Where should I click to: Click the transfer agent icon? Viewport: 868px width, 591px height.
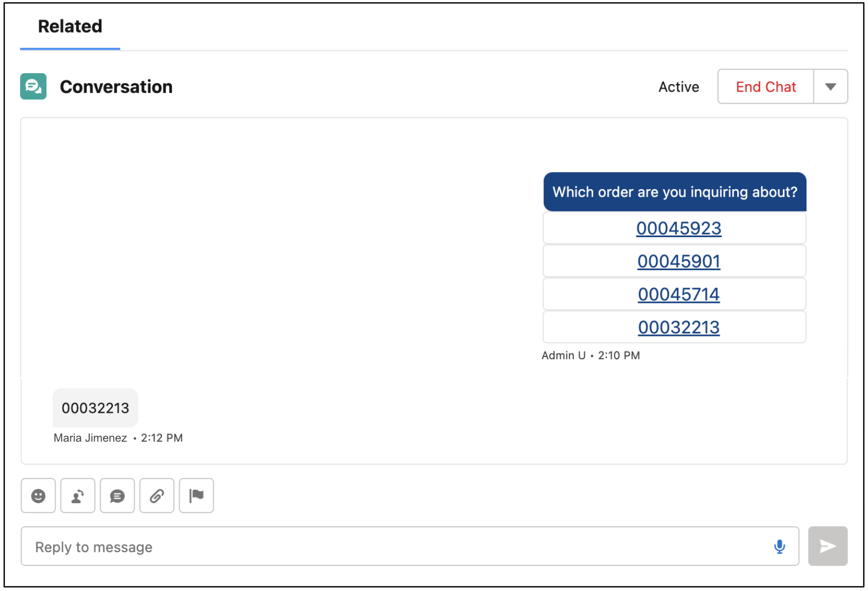[x=77, y=495]
